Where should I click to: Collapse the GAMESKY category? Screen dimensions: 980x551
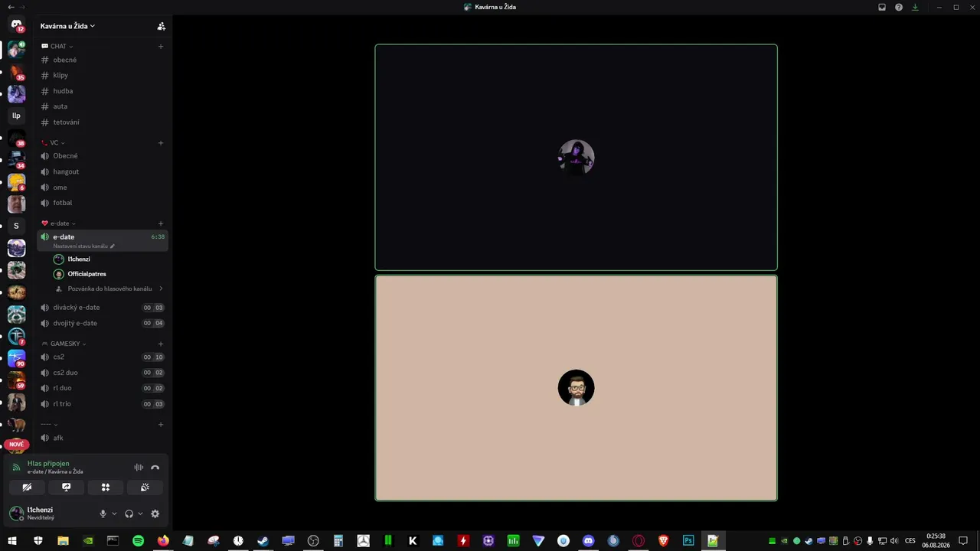pyautogui.click(x=64, y=344)
